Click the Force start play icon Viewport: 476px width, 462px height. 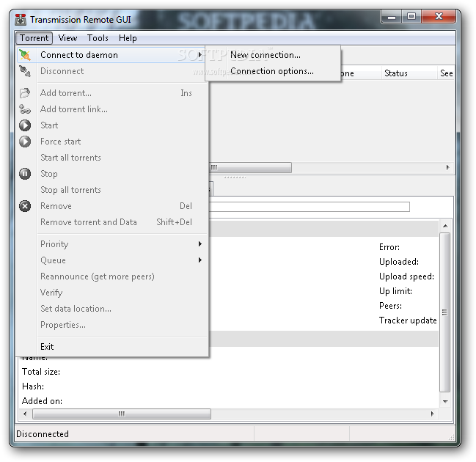(x=25, y=142)
